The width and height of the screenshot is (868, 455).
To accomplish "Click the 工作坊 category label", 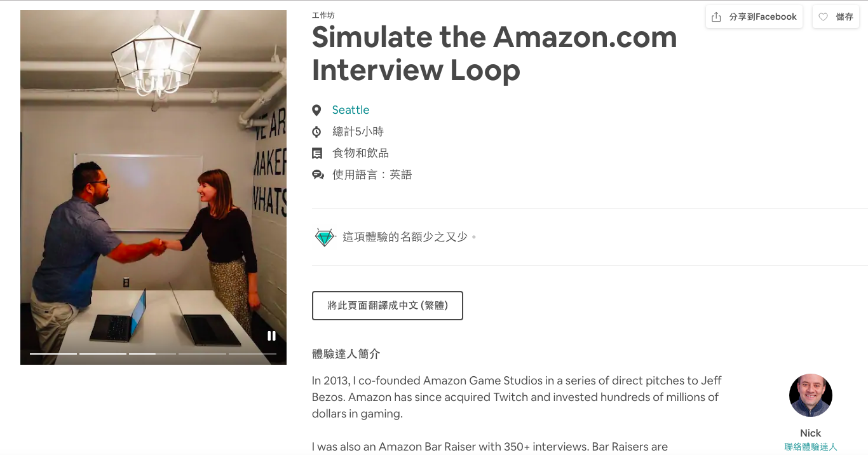I will [323, 15].
